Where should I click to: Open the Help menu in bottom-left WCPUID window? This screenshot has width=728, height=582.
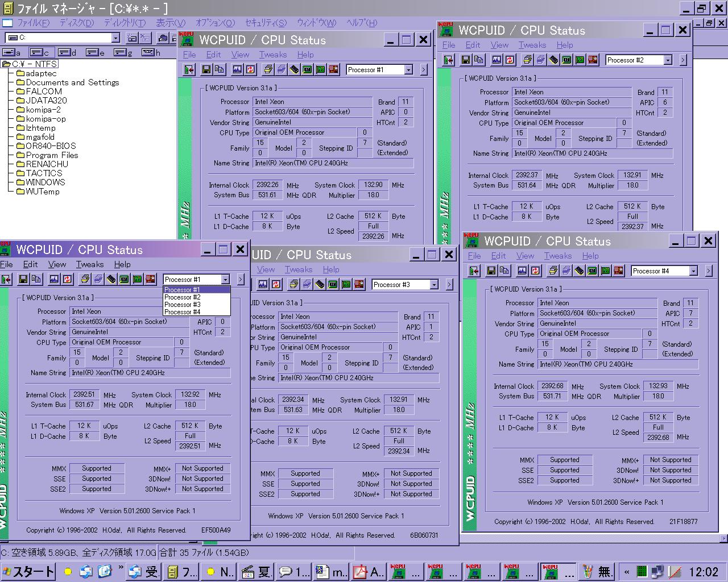click(x=122, y=264)
